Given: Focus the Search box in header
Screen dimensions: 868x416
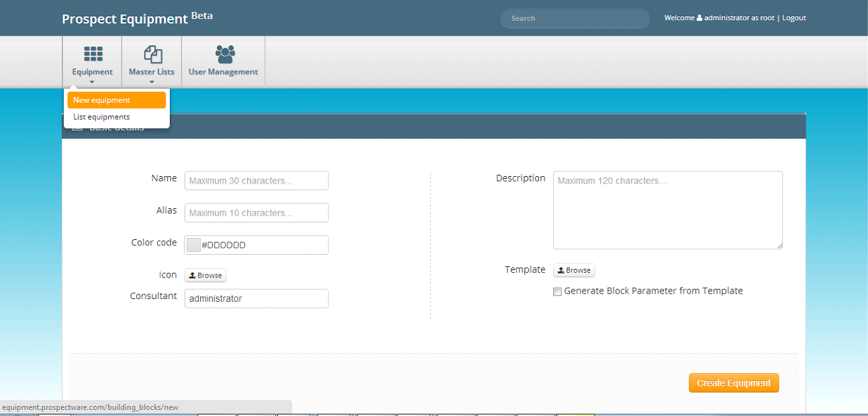Looking at the screenshot, I should click(575, 19).
